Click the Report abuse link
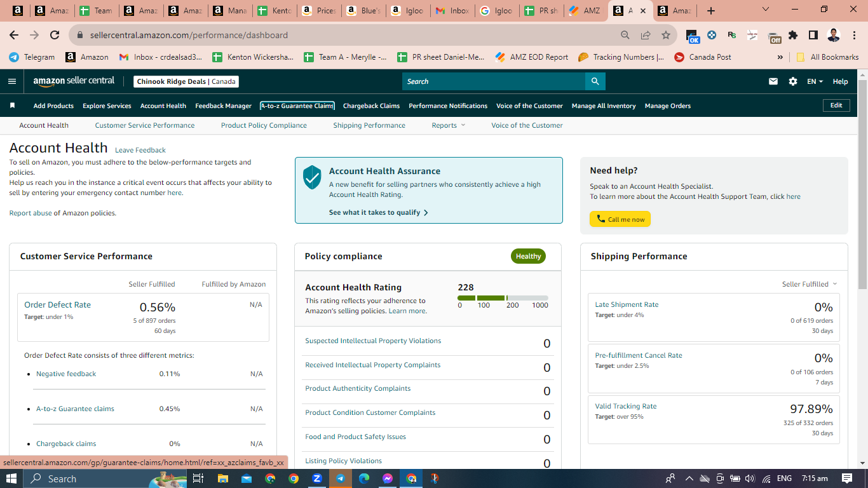The height and width of the screenshot is (488, 868). pyautogui.click(x=31, y=213)
